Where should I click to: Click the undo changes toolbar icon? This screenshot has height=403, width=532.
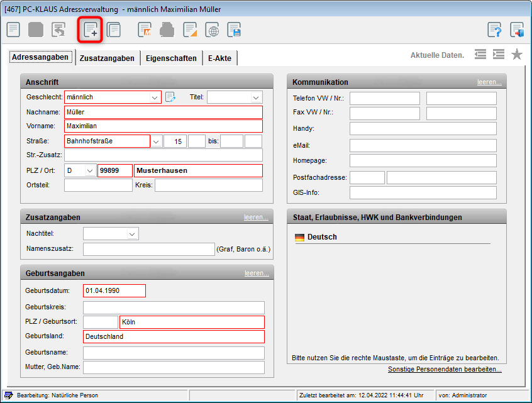(x=58, y=30)
